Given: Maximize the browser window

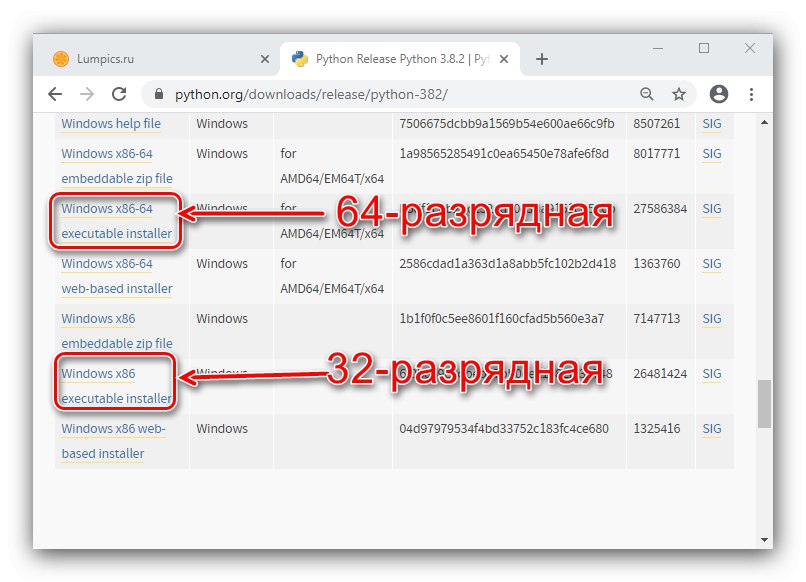Looking at the screenshot, I should point(704,48).
